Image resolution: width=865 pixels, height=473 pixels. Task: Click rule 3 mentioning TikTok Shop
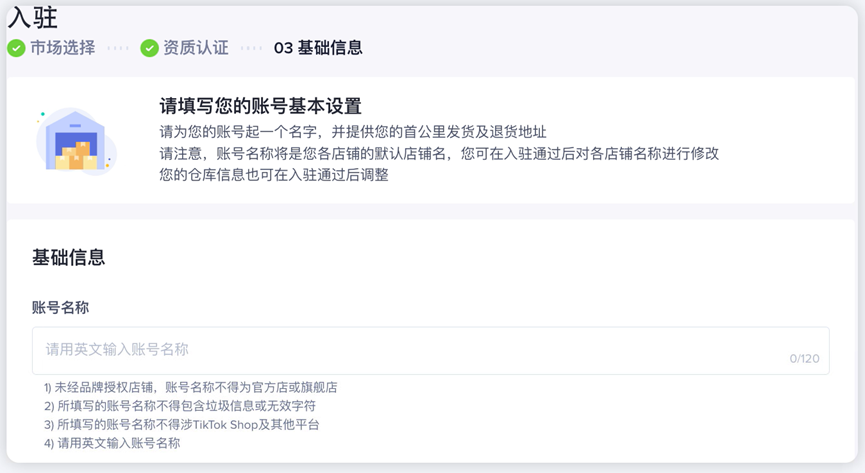[181, 425]
